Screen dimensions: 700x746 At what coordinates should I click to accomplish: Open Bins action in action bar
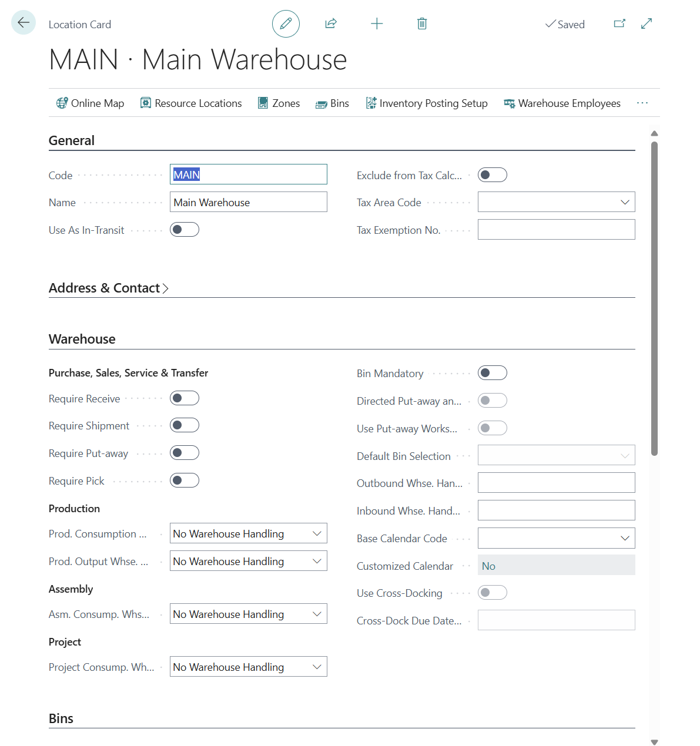(x=333, y=103)
